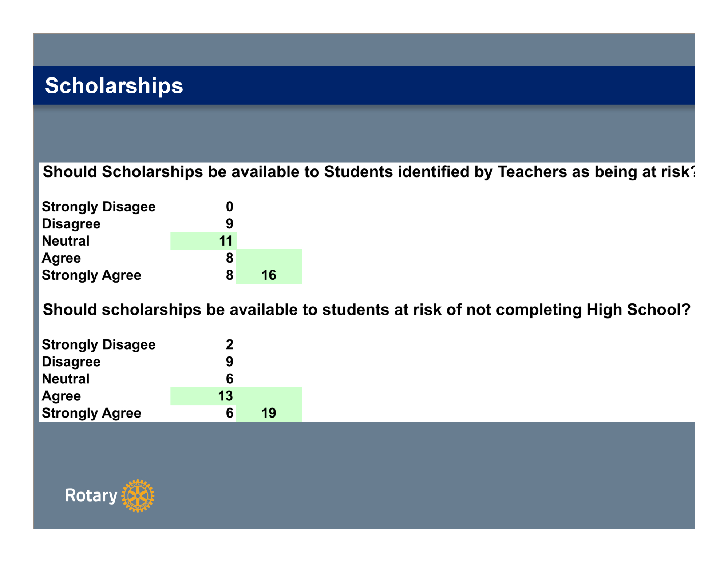Click the highlighted total 19
Image resolution: width=728 pixels, height=562 pixels.
[269, 413]
